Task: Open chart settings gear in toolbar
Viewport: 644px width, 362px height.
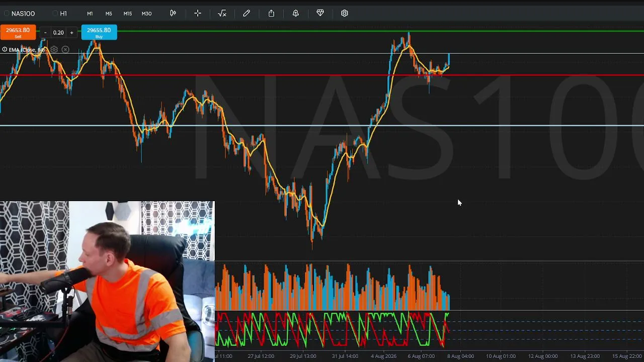Action: tap(345, 13)
